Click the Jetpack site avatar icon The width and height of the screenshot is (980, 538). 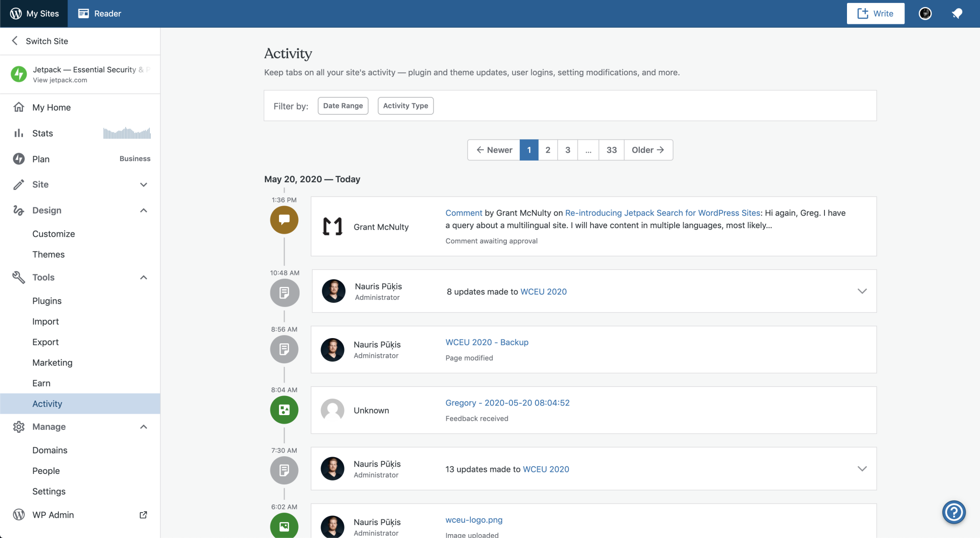pos(19,74)
